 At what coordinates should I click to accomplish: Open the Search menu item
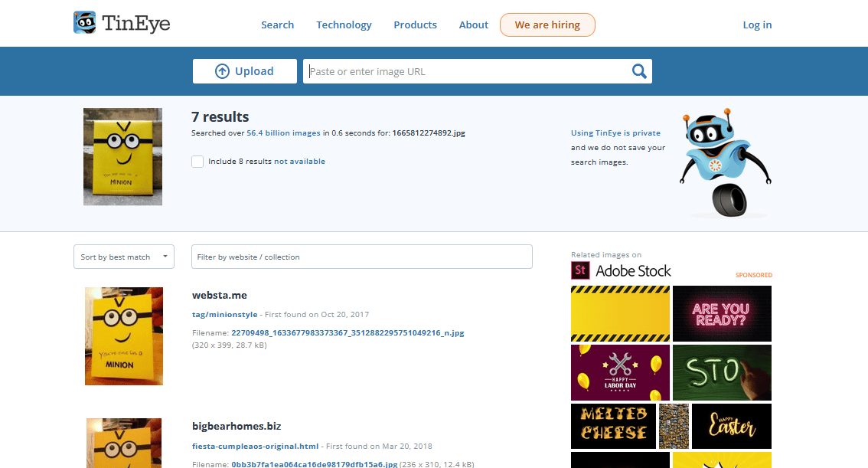click(277, 25)
